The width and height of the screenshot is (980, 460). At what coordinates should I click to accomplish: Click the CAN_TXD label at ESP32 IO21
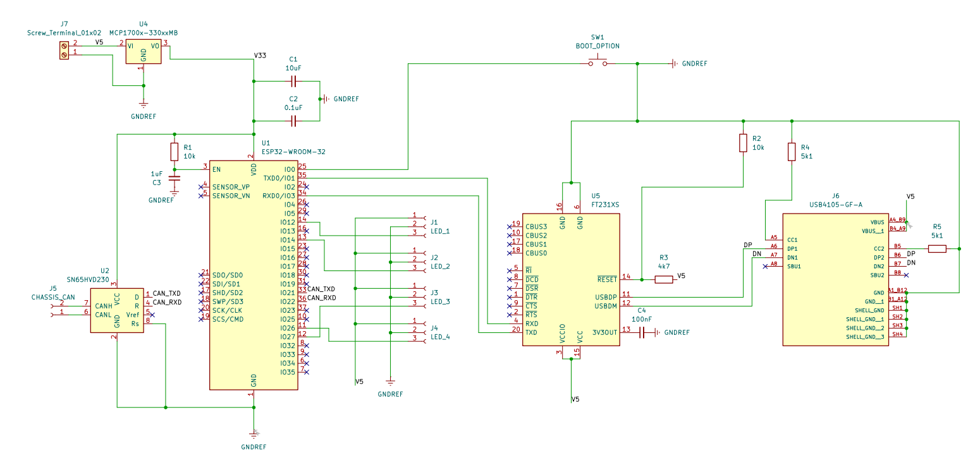coord(321,289)
